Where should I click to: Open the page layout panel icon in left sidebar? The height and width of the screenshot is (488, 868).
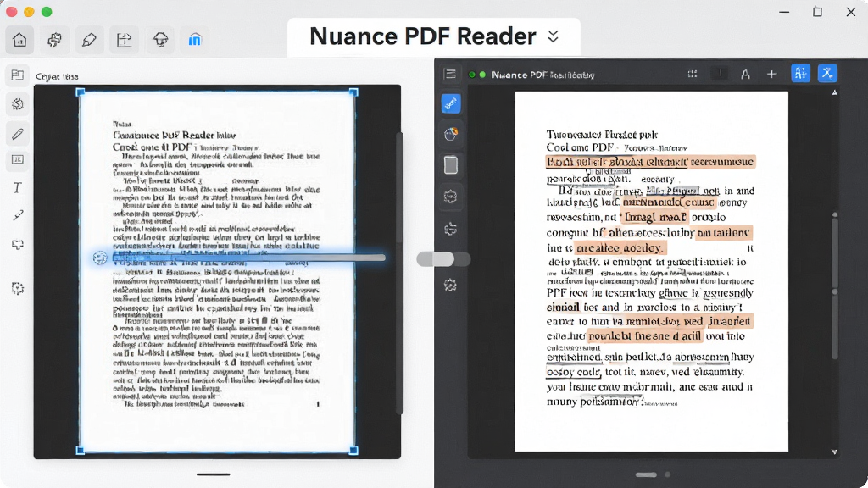(x=18, y=75)
